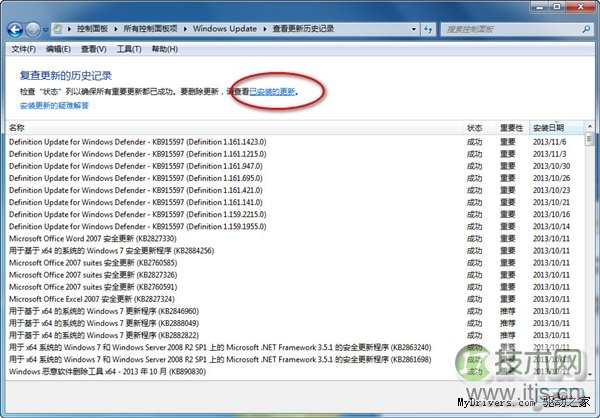Expand arrow after 所有控制面板项 breadcrumb
Image resolution: width=600 pixels, height=418 pixels.
[x=185, y=29]
